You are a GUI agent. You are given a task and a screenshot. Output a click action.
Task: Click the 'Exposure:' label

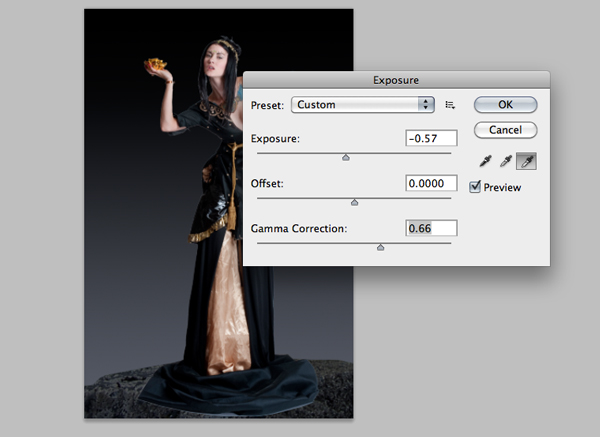click(275, 139)
